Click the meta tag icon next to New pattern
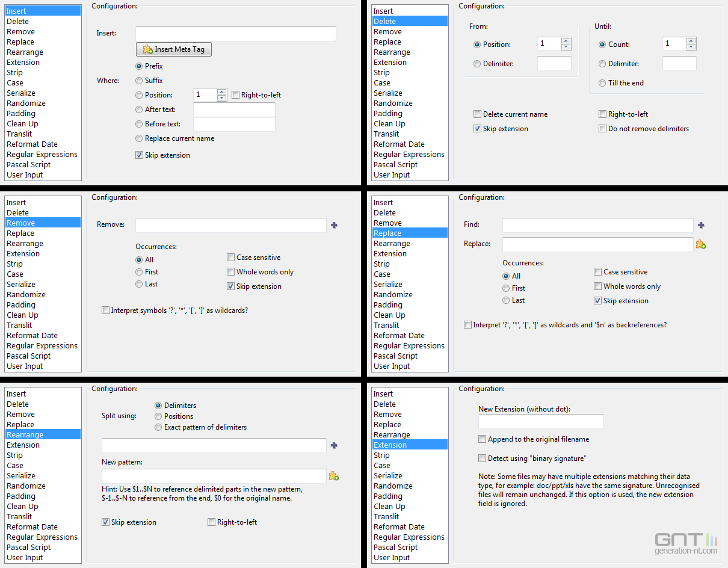This screenshot has width=728, height=568. pyautogui.click(x=334, y=476)
